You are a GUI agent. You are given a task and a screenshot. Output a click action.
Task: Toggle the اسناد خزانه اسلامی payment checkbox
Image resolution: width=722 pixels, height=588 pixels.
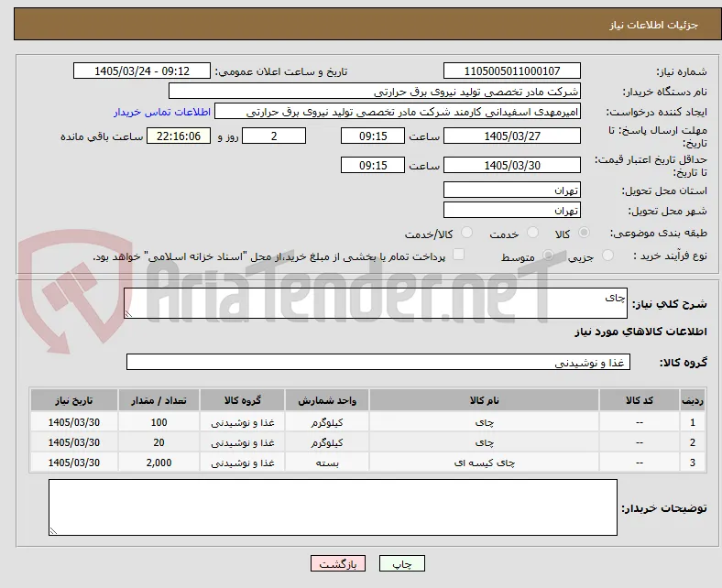pyautogui.click(x=459, y=255)
